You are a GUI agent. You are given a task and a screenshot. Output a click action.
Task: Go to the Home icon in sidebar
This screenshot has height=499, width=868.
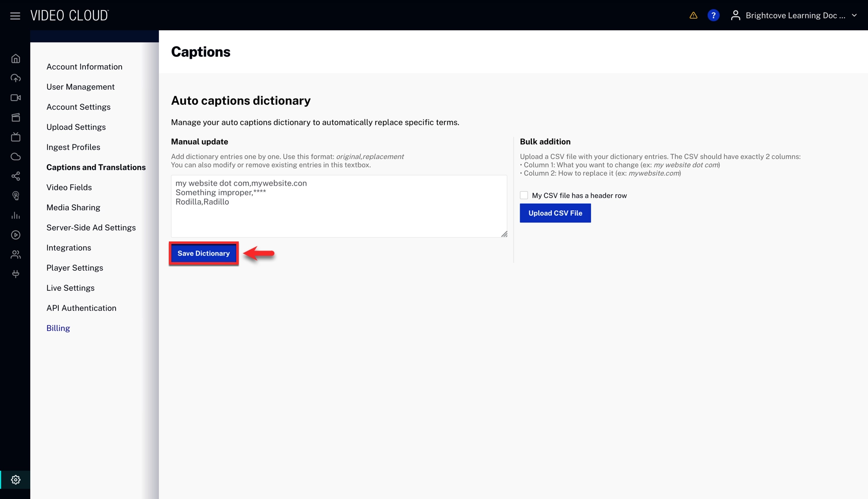16,58
